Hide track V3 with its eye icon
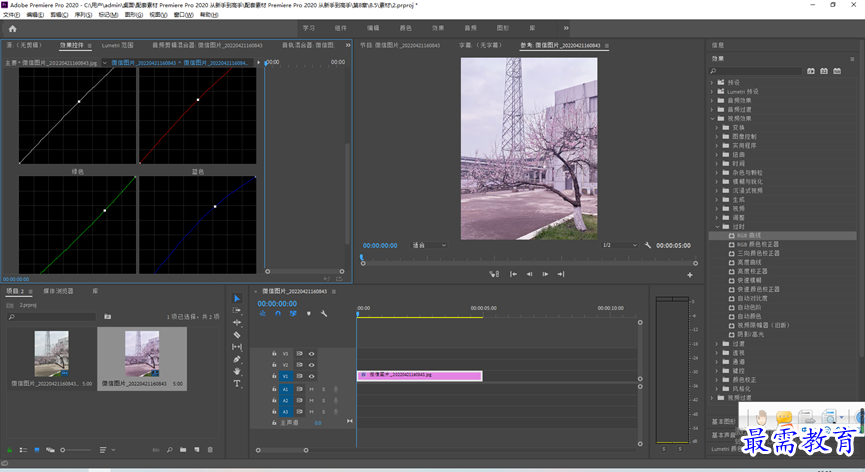865x472 pixels. click(311, 354)
